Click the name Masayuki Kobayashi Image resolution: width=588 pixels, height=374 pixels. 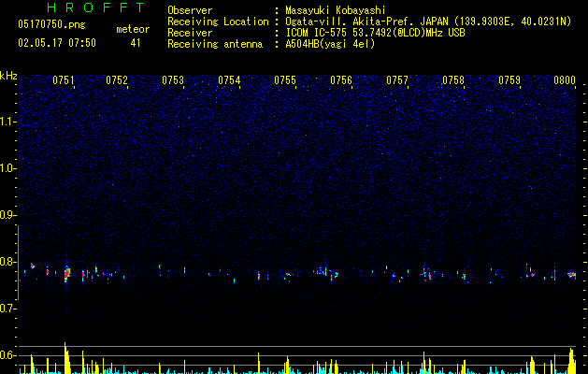click(x=335, y=10)
